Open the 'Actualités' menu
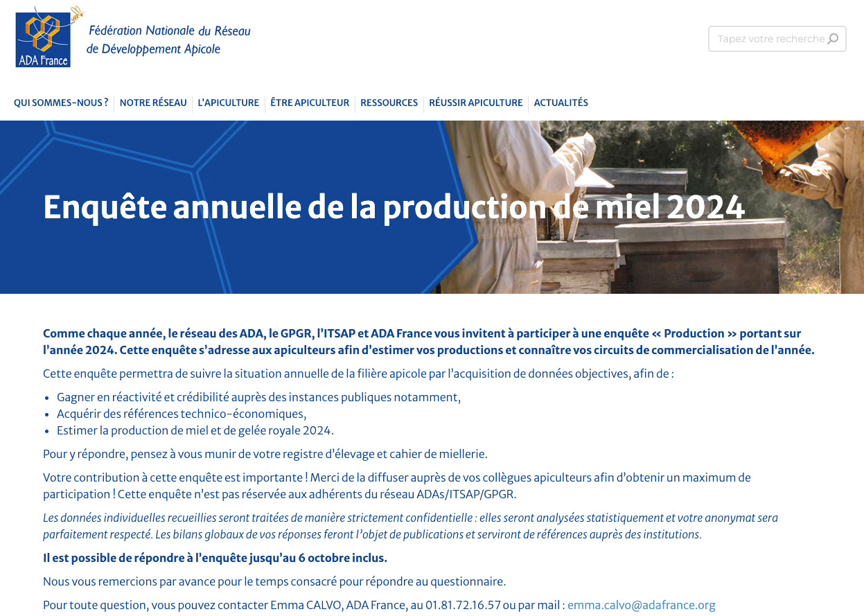The image size is (864, 616). point(561,103)
